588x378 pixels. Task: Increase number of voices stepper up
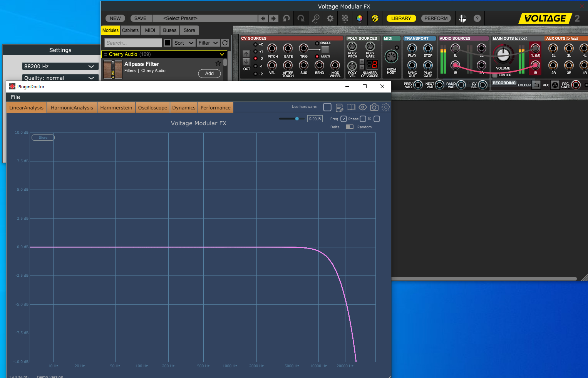click(x=362, y=62)
